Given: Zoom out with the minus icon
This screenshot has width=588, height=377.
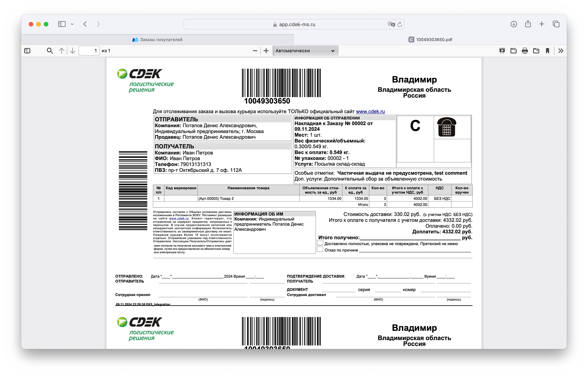Looking at the screenshot, I should coord(255,51).
